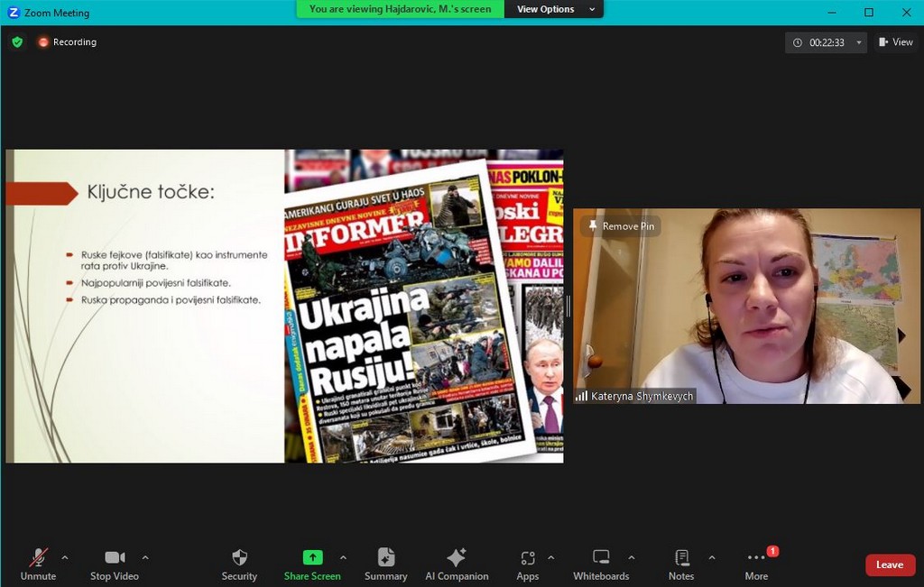The height and width of the screenshot is (587, 924).
Task: Open the More options menu
Action: (x=756, y=558)
